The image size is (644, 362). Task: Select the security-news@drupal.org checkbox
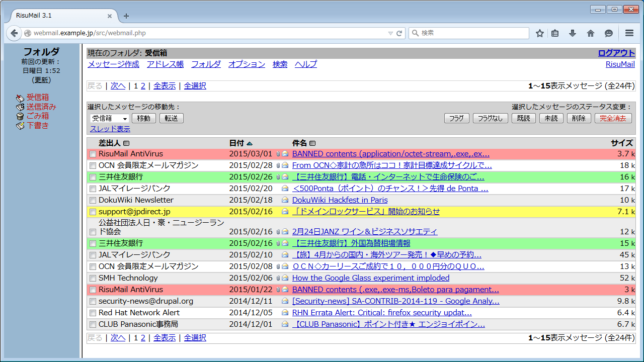[93, 302]
